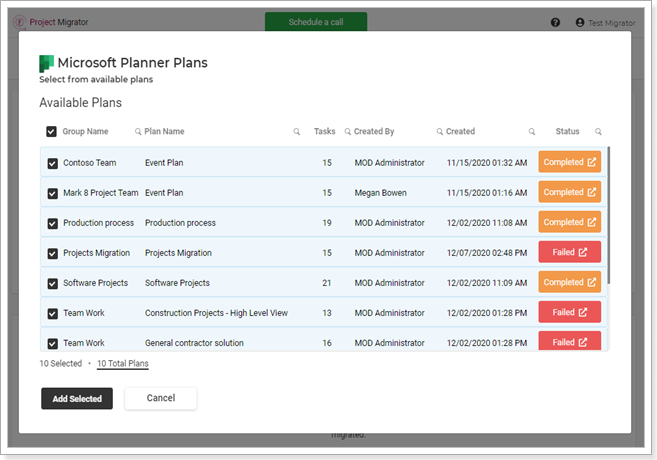Image resolution: width=657 pixels, height=460 pixels.
Task: Open Completed status for Production process
Action: click(569, 222)
